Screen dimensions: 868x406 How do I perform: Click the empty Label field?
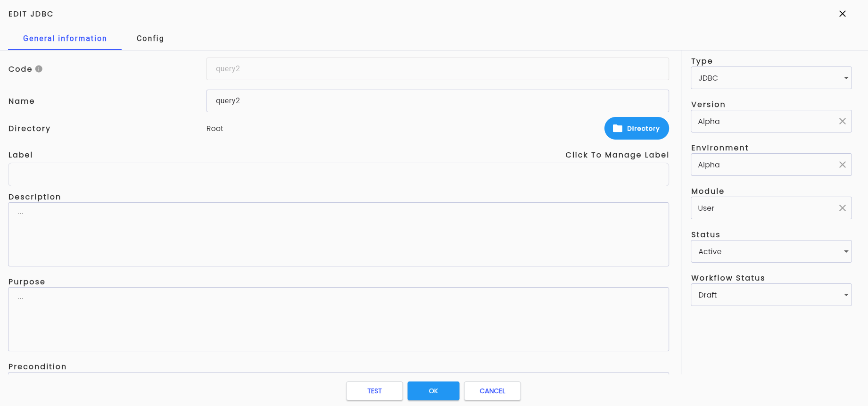(339, 174)
